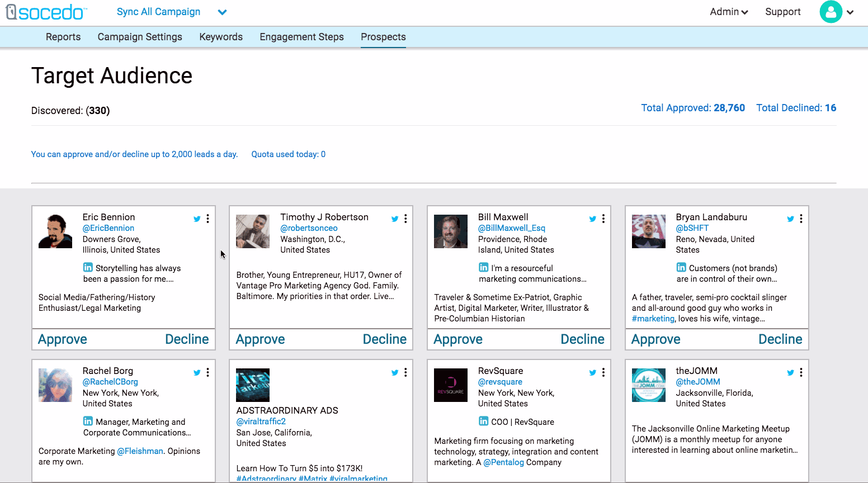Click Twitter icon on Eric Bennion card

coord(197,219)
